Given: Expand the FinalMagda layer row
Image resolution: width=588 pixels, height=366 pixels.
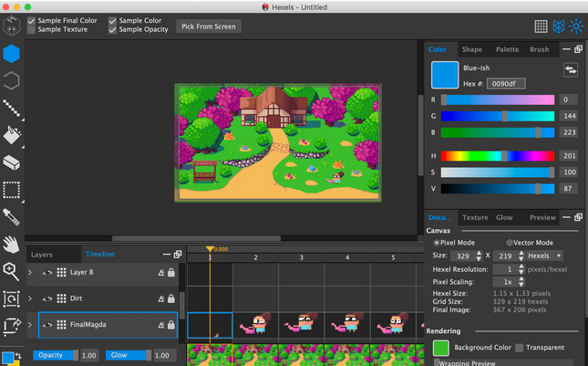Looking at the screenshot, I should coord(30,325).
